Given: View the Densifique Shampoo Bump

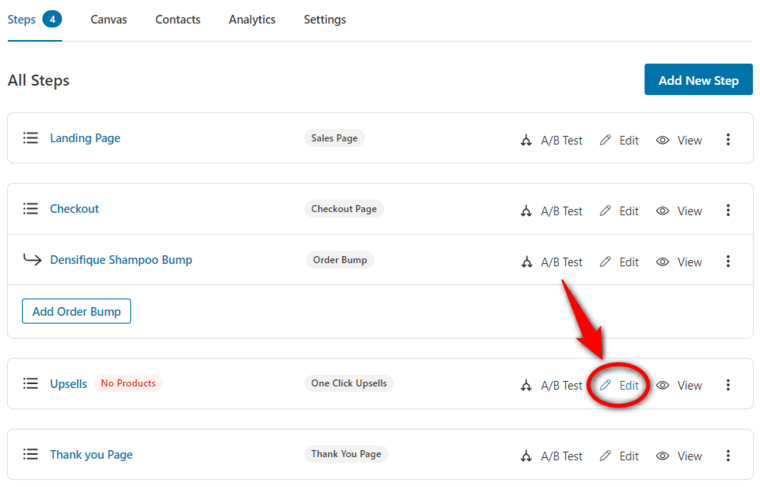Looking at the screenshot, I should (x=679, y=262).
